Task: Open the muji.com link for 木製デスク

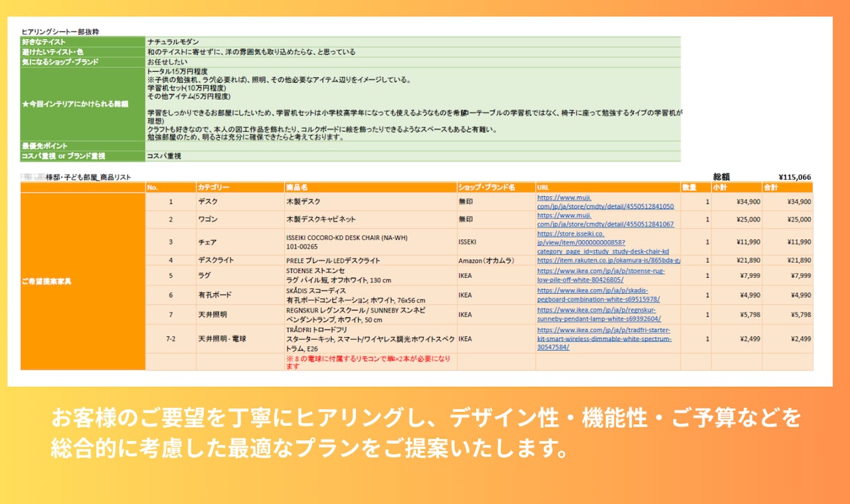Action: (605, 202)
